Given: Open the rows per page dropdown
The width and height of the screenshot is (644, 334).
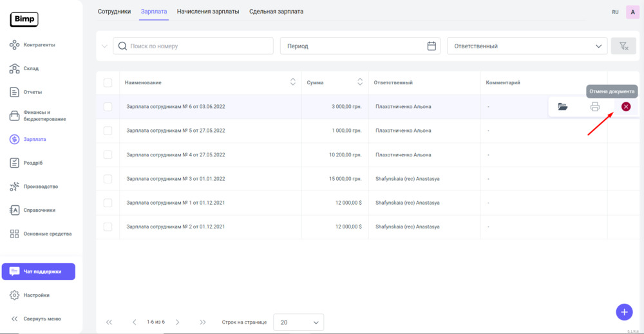Looking at the screenshot, I should (x=298, y=322).
